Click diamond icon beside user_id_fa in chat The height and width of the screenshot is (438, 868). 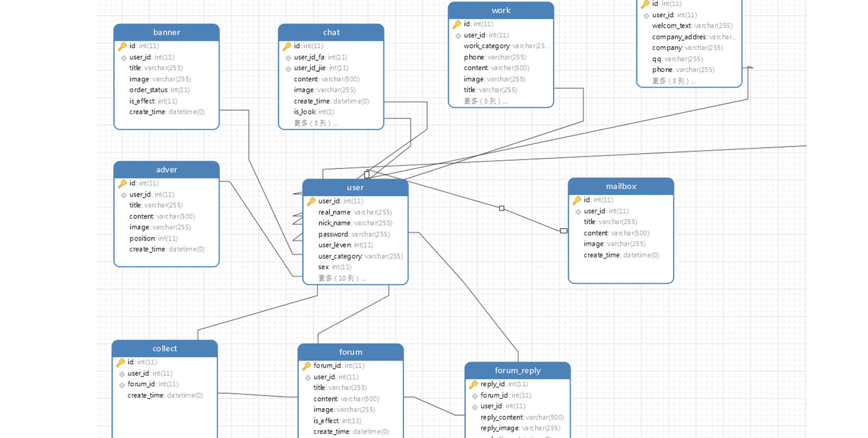tap(288, 58)
